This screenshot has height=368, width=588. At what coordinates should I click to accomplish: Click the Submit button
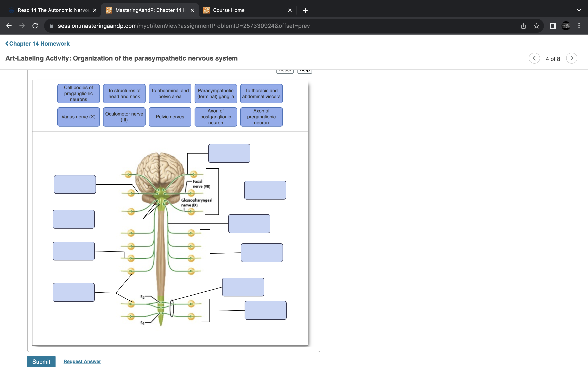(x=41, y=362)
